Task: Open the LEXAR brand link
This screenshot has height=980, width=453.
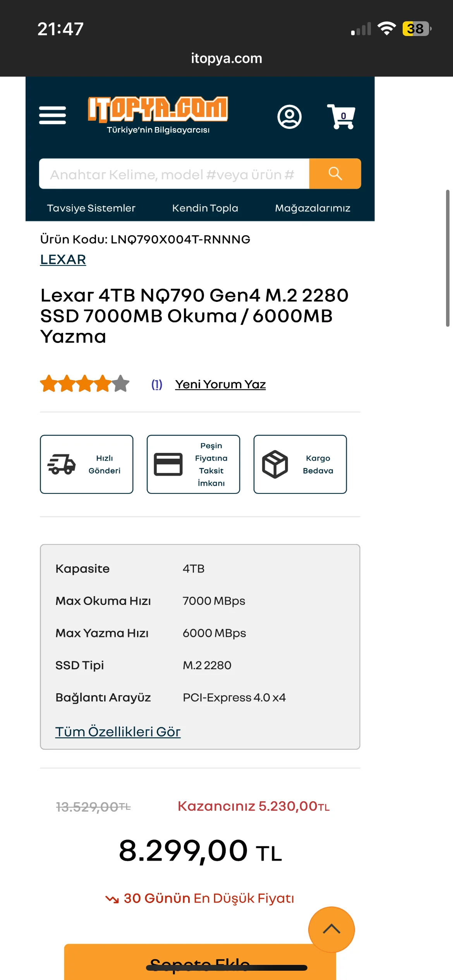Action: [63, 259]
